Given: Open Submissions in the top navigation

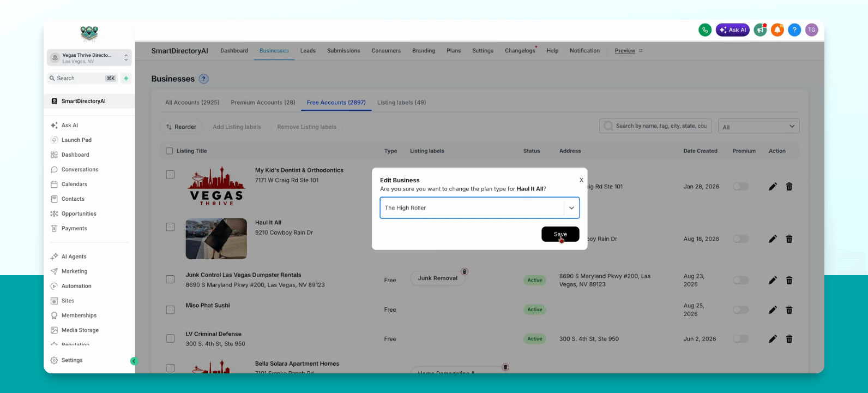Looking at the screenshot, I should pos(343,51).
